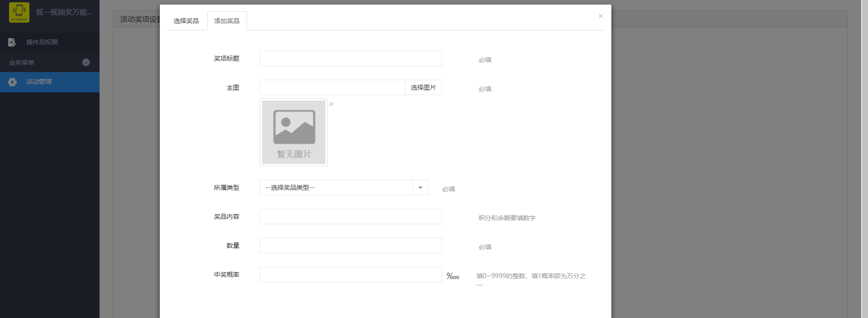Open the 选择奖品类型 dropdown
Viewport: 868px width, 318px height.
point(344,188)
